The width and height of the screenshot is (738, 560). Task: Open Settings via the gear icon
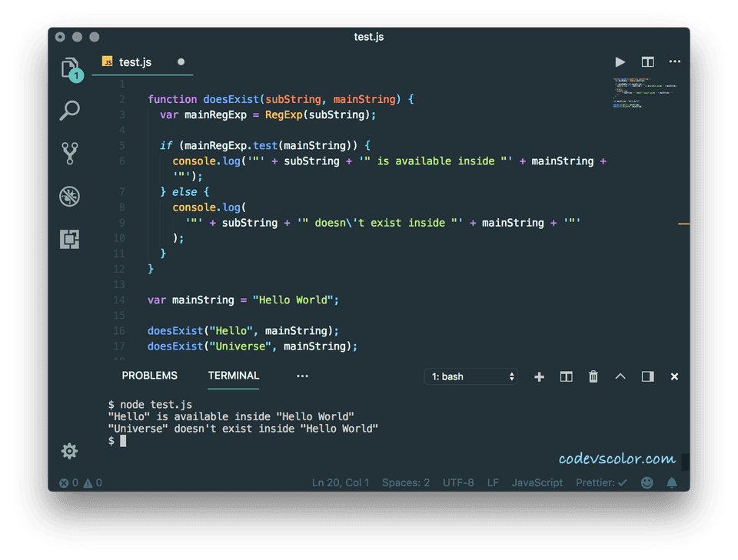tap(69, 451)
